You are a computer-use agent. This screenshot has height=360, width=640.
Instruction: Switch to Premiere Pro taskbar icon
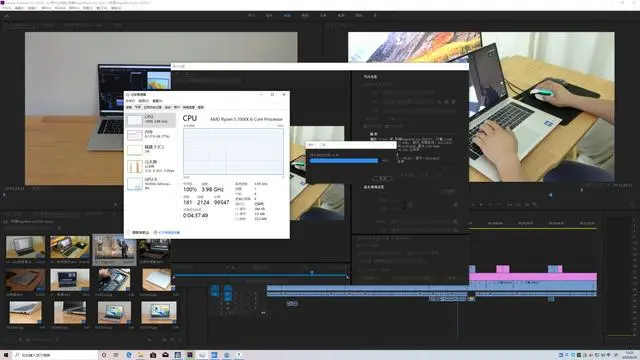[190, 355]
